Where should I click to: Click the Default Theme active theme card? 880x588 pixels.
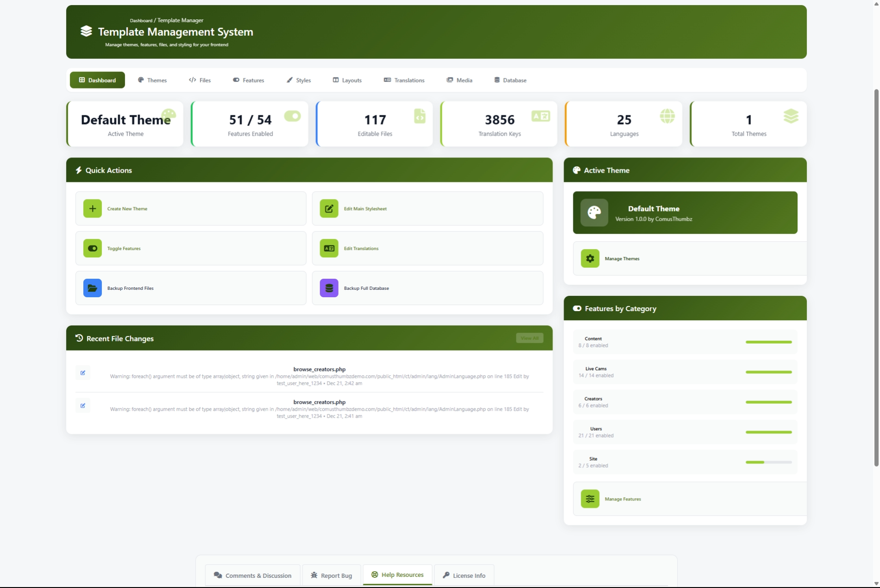coord(685,213)
